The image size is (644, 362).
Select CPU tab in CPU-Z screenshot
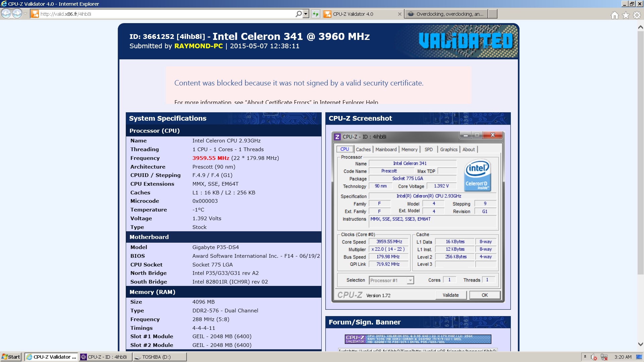point(345,149)
